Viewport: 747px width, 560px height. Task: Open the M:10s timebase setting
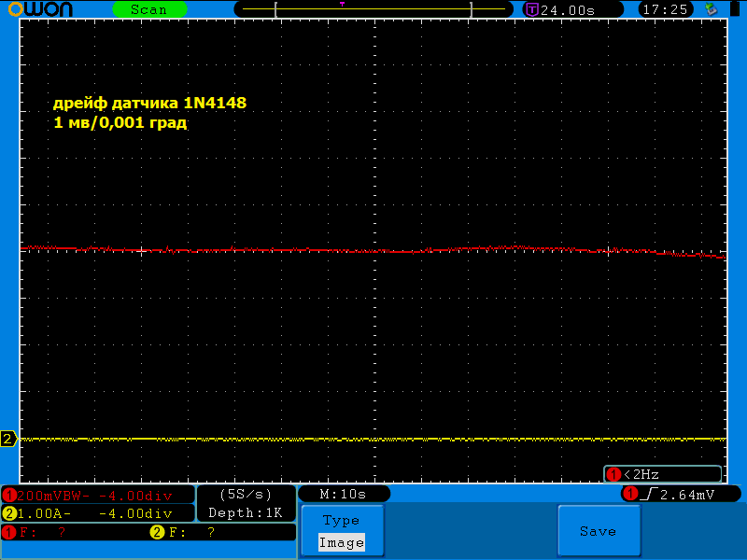[x=343, y=494]
